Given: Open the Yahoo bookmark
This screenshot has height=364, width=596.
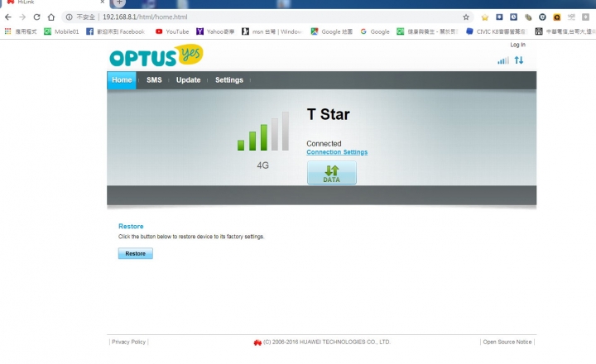Looking at the screenshot, I should [215, 31].
